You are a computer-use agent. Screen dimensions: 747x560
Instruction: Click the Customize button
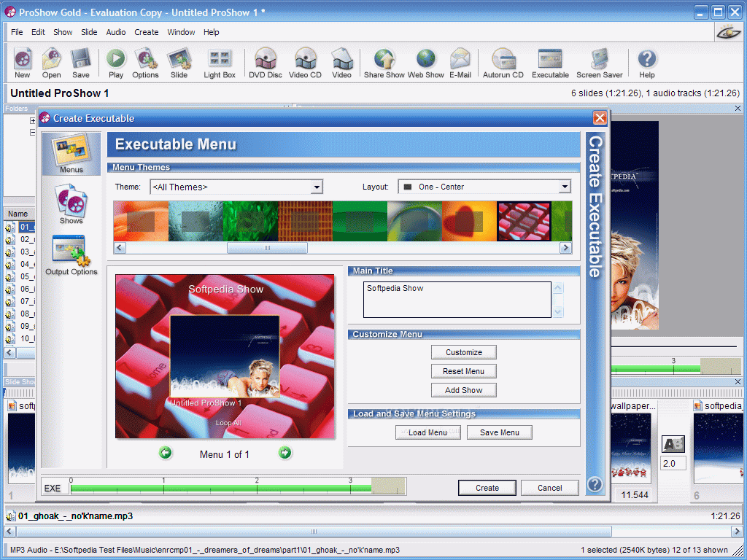click(x=463, y=352)
